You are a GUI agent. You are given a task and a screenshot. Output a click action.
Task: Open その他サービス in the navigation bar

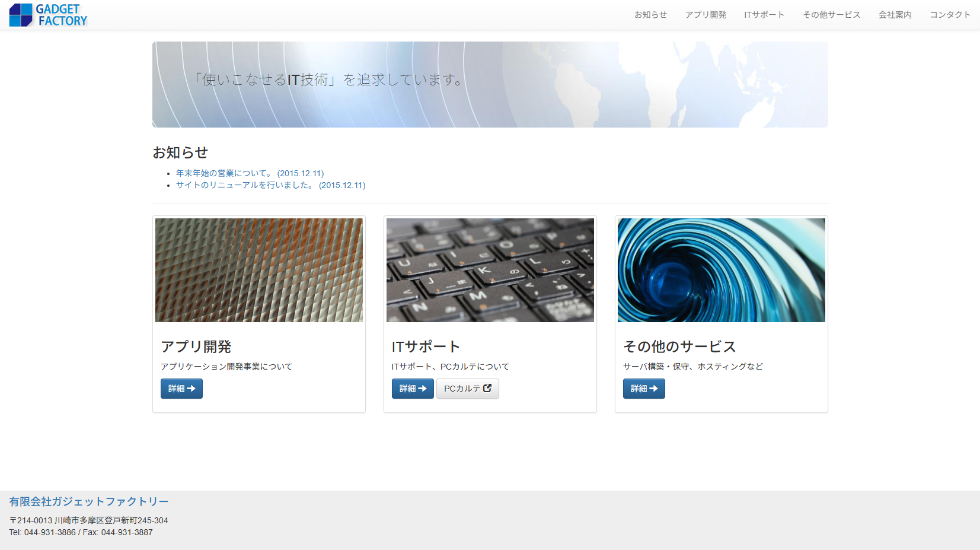click(831, 15)
